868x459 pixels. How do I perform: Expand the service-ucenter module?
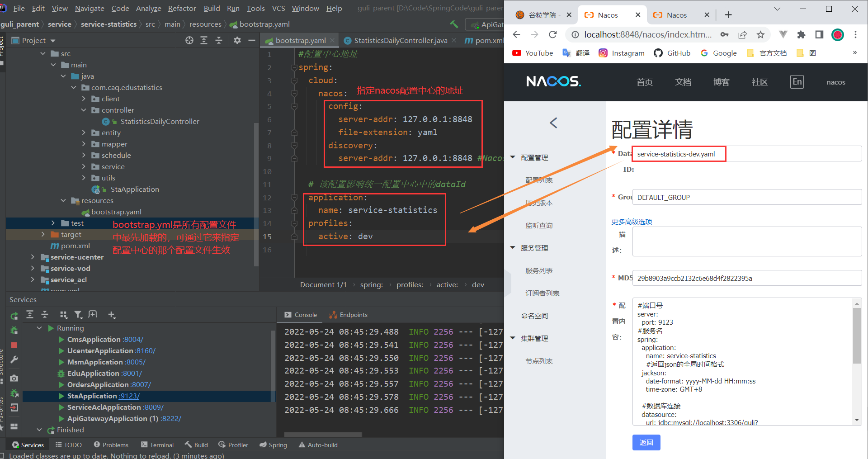[33, 257]
